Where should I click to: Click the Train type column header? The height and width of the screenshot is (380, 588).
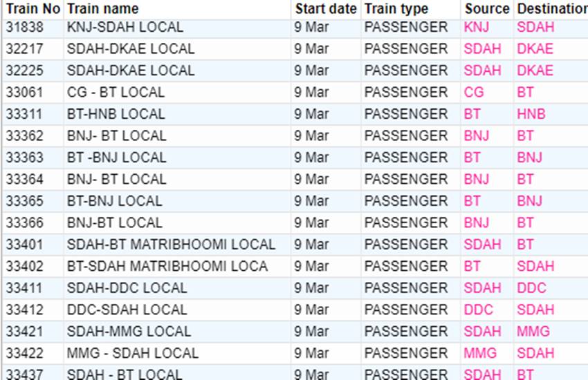point(396,9)
